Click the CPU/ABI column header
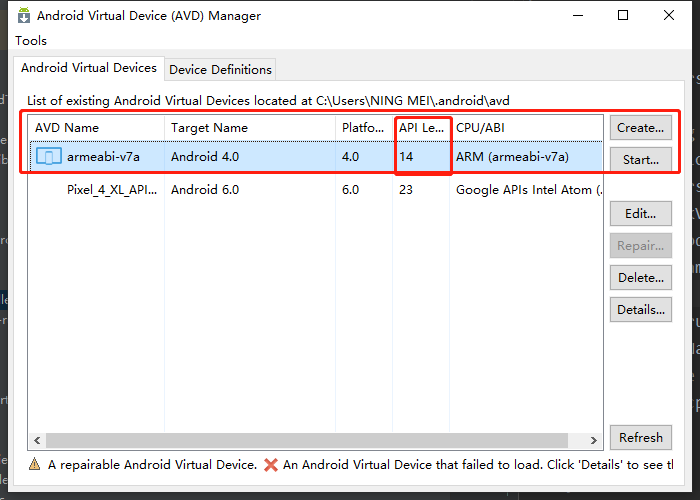700x500 pixels. pyautogui.click(x=526, y=128)
